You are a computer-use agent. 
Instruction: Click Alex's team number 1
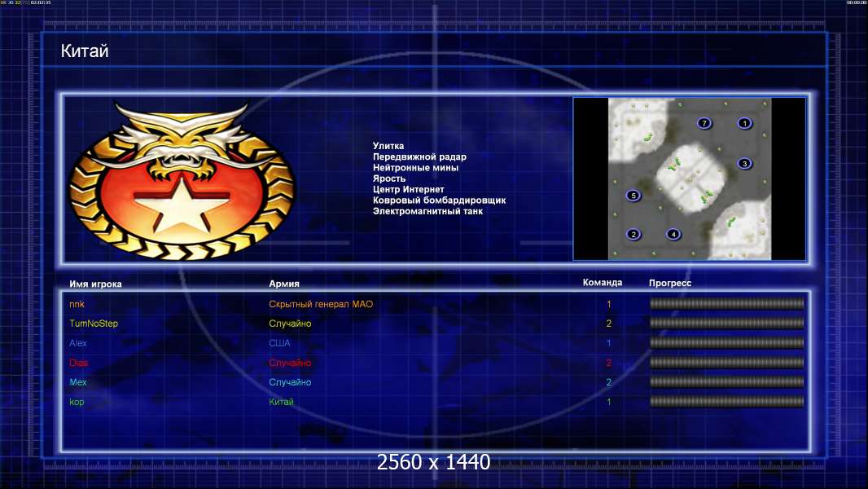609,343
